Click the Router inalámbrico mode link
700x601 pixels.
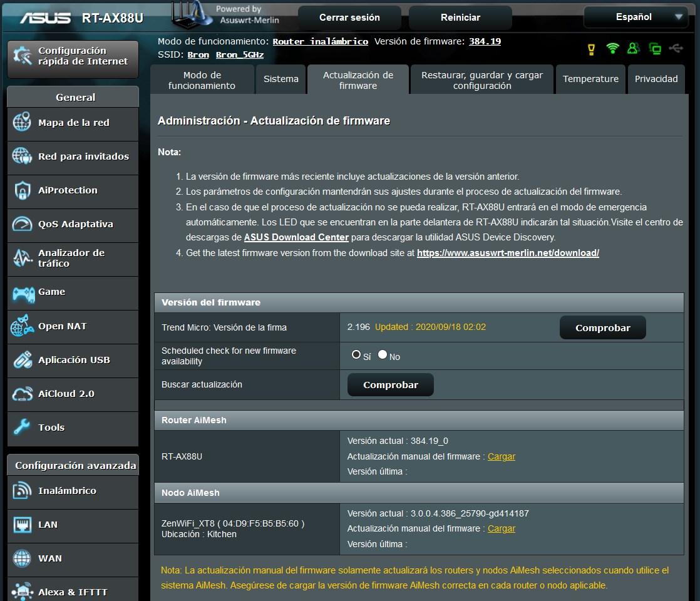coord(321,41)
